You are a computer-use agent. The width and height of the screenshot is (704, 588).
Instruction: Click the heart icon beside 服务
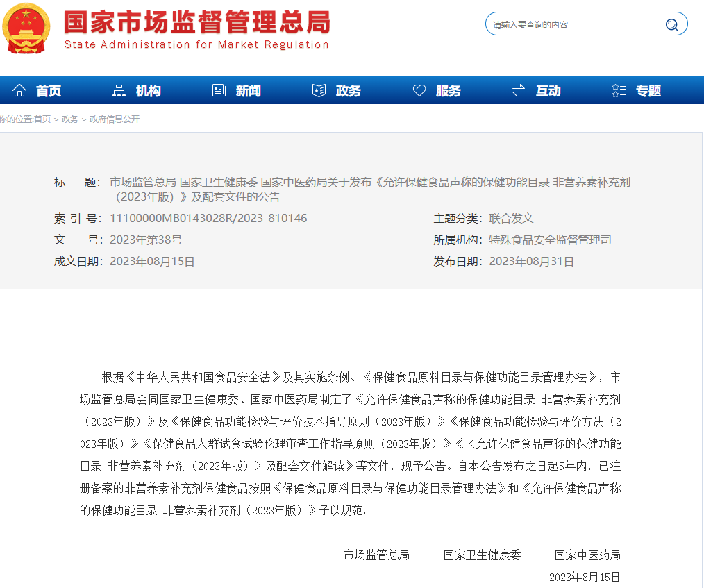[x=419, y=90]
